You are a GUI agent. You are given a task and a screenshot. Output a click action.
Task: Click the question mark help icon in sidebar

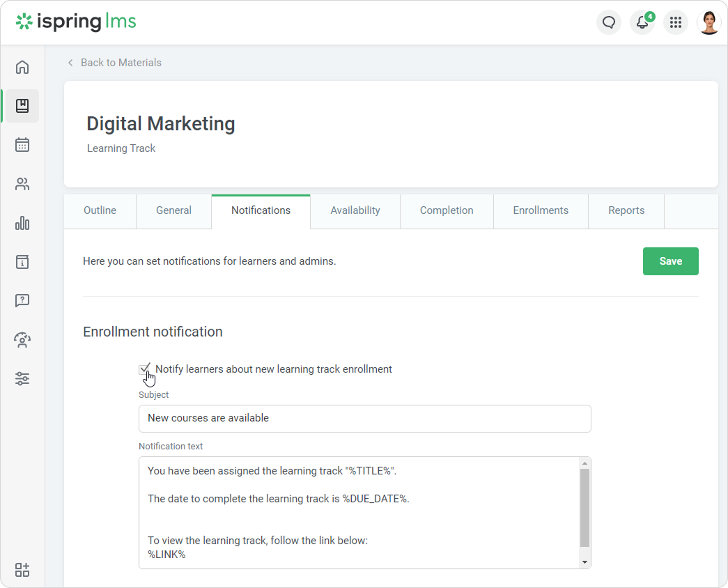coord(22,301)
